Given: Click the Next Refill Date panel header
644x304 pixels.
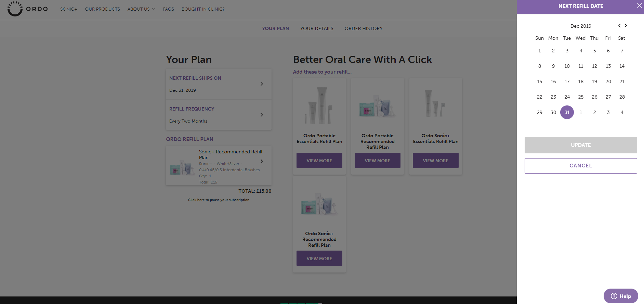Looking at the screenshot, I should click(581, 6).
